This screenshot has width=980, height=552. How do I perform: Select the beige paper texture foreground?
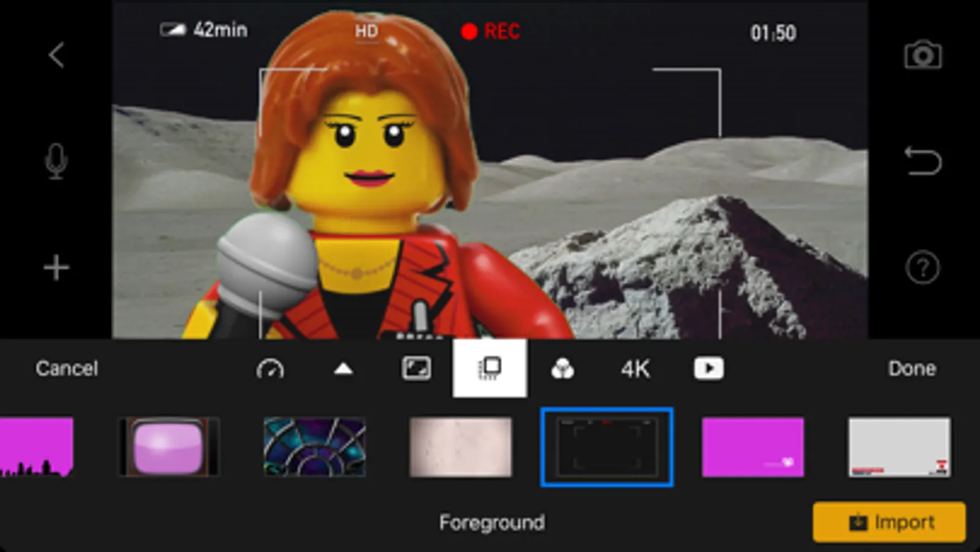(x=460, y=447)
